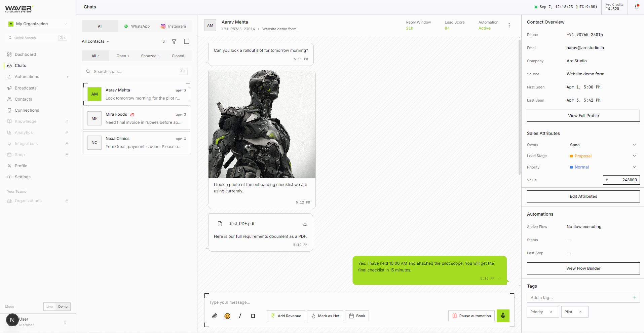Remove the Pilot tag

(580, 312)
